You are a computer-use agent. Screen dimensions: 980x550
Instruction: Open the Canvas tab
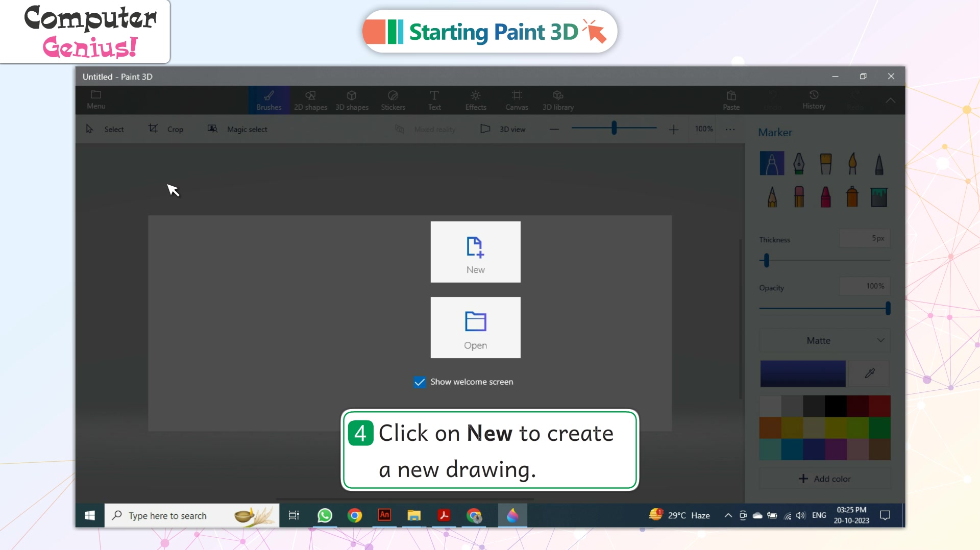[x=517, y=100]
